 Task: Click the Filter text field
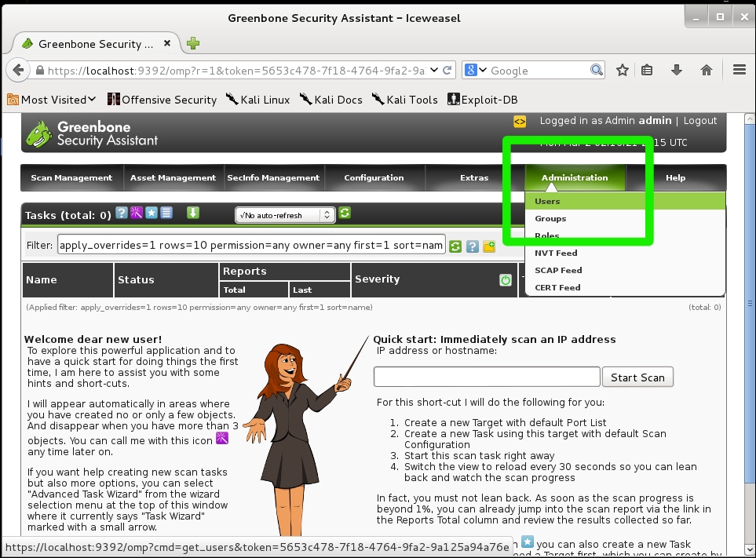click(251, 246)
